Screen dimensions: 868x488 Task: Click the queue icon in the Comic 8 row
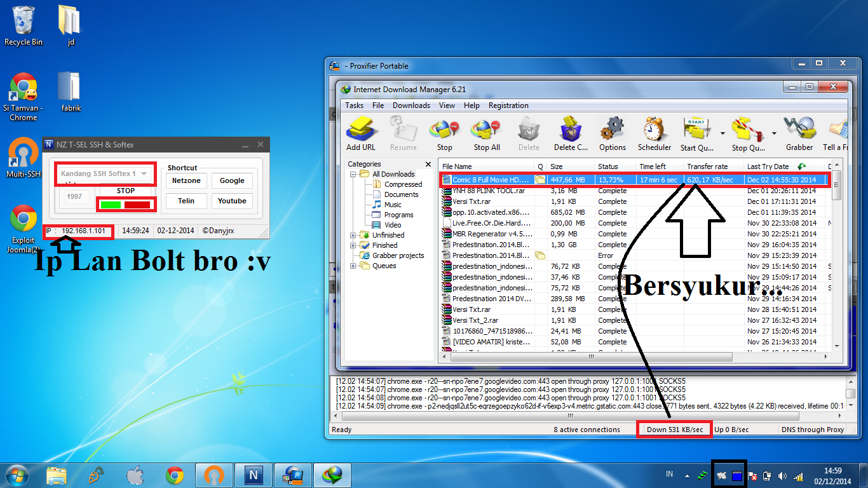[540, 180]
